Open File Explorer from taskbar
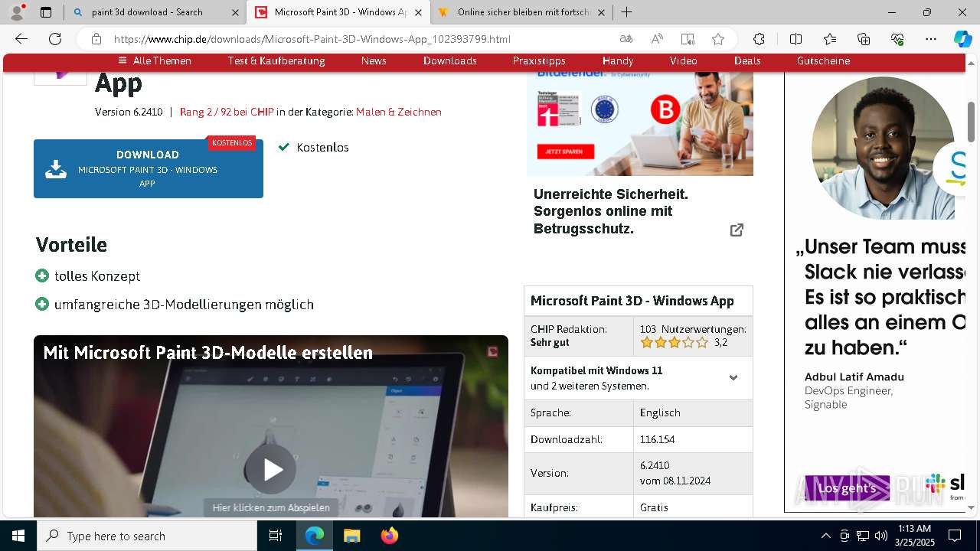Screen dimensions: 980x551 point(351,536)
